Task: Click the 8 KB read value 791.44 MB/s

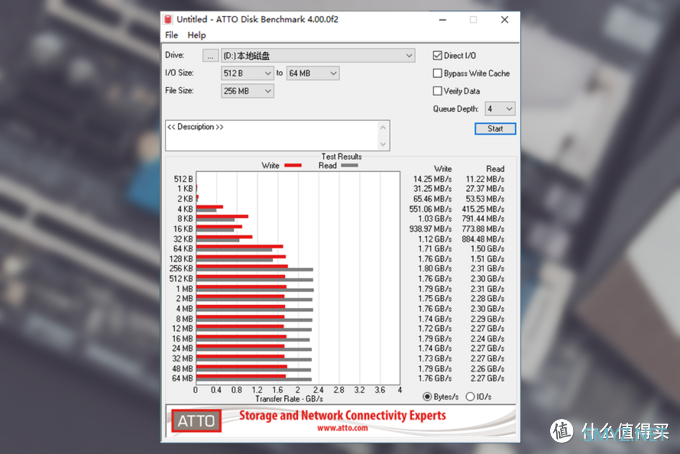Action: [x=483, y=219]
